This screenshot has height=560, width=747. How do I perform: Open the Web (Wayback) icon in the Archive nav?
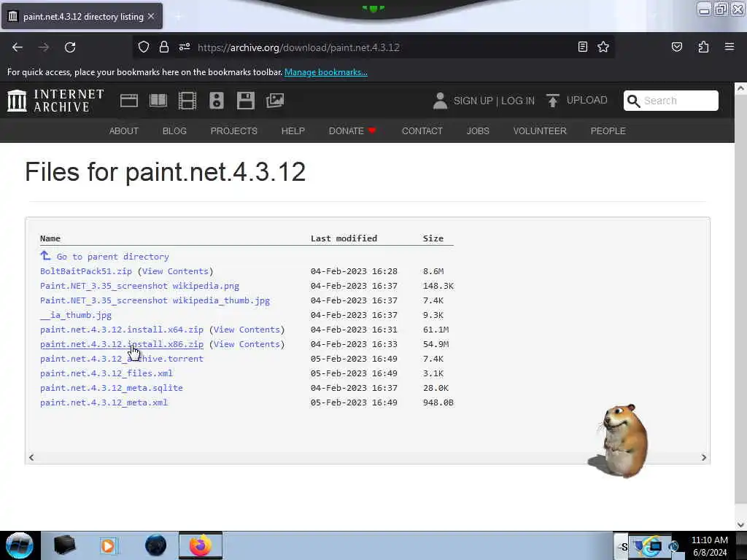pyautogui.click(x=128, y=101)
